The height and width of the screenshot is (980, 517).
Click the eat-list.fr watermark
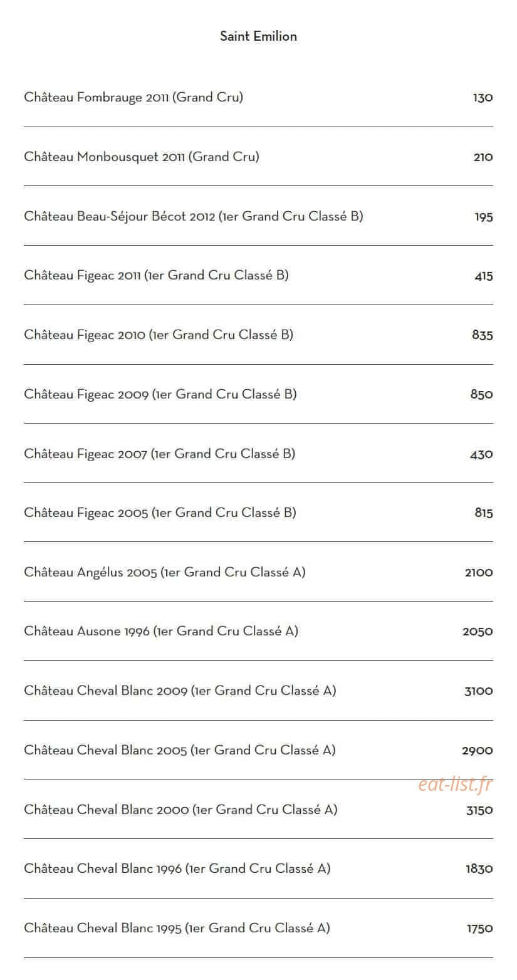[456, 784]
